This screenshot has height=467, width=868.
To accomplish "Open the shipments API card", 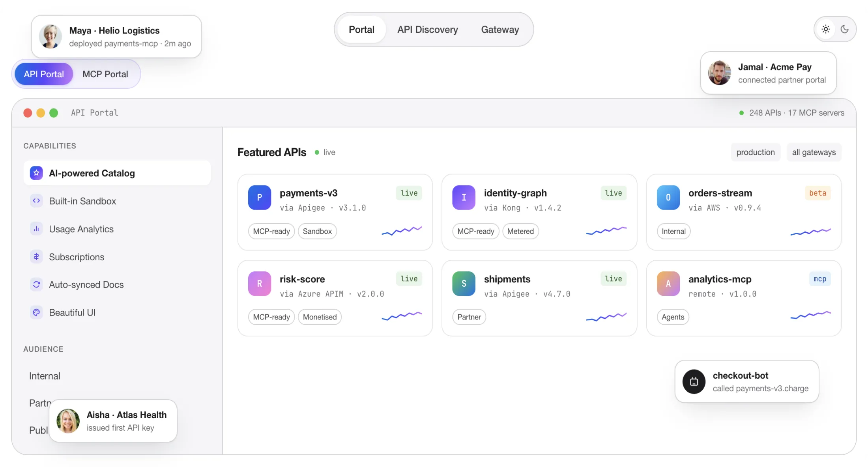I will click(539, 298).
